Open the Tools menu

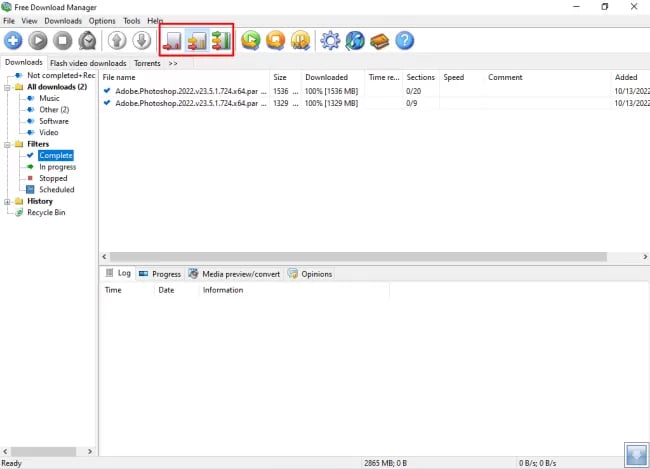[132, 21]
